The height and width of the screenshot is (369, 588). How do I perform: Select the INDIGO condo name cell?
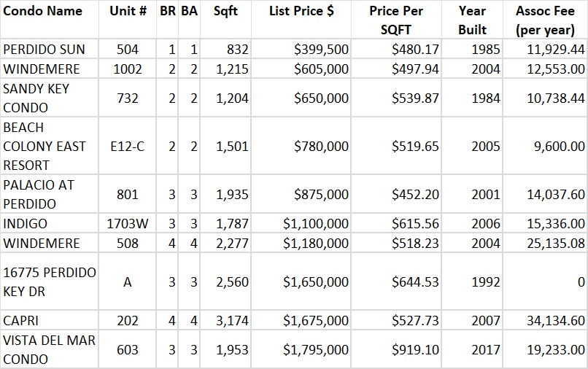(26, 223)
